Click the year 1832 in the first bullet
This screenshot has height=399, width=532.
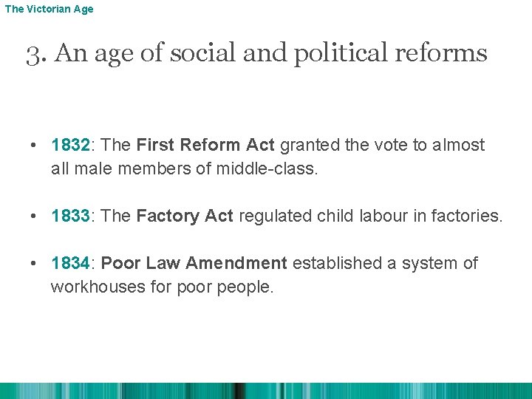(71, 145)
